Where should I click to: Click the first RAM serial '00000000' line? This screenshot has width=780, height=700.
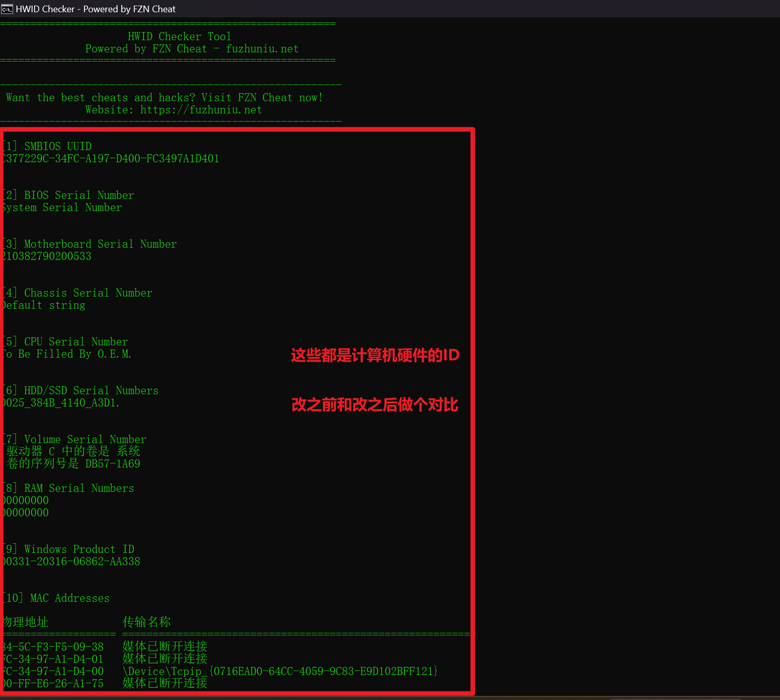(24, 501)
